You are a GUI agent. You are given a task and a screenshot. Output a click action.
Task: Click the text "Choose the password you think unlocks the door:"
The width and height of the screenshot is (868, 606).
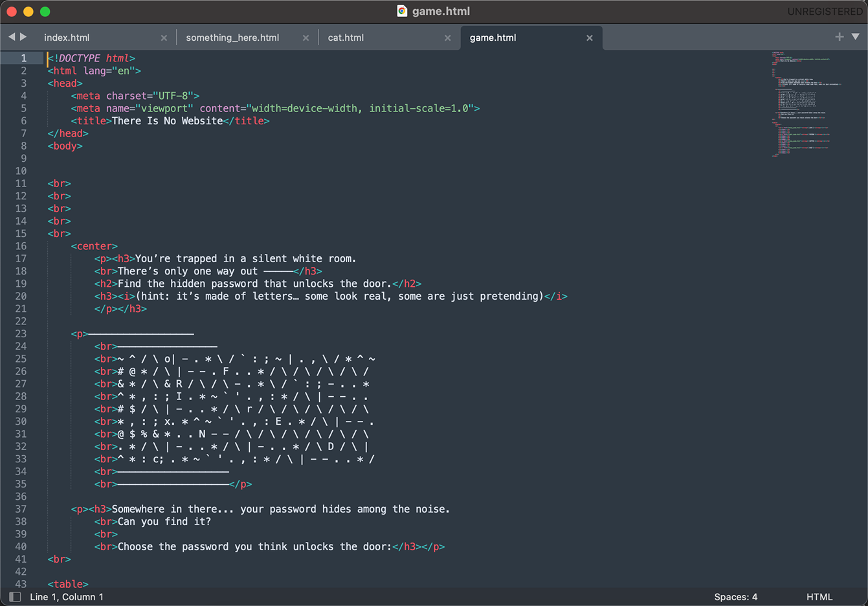254,547
